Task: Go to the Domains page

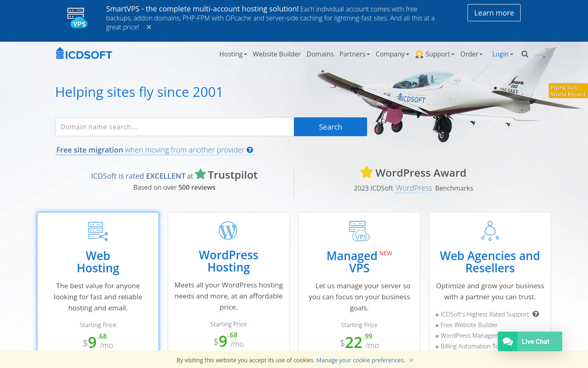Action: (320, 54)
